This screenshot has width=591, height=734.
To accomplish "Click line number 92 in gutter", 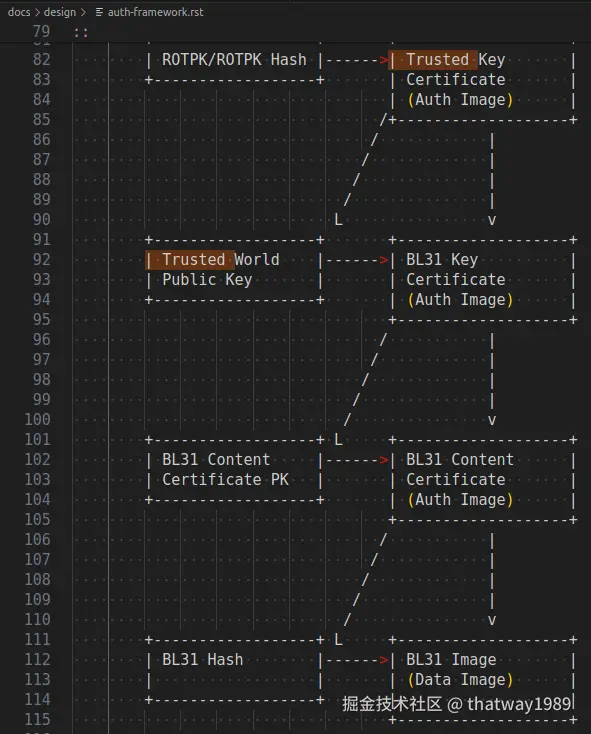I will click(x=41, y=259).
